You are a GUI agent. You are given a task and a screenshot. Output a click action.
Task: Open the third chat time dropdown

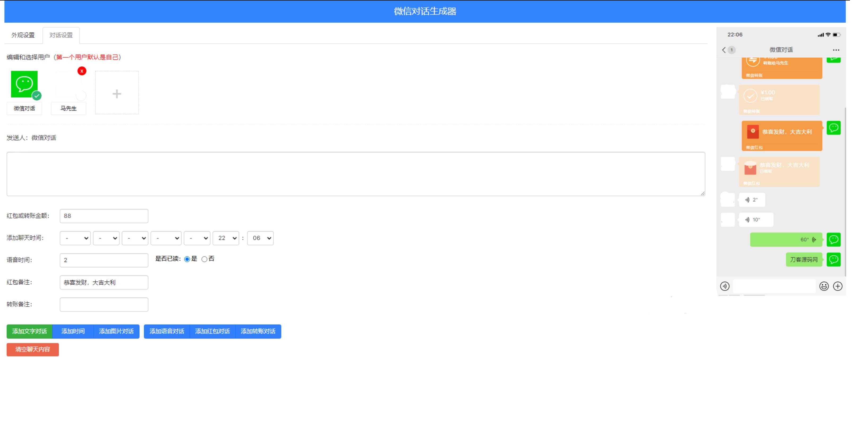(135, 238)
